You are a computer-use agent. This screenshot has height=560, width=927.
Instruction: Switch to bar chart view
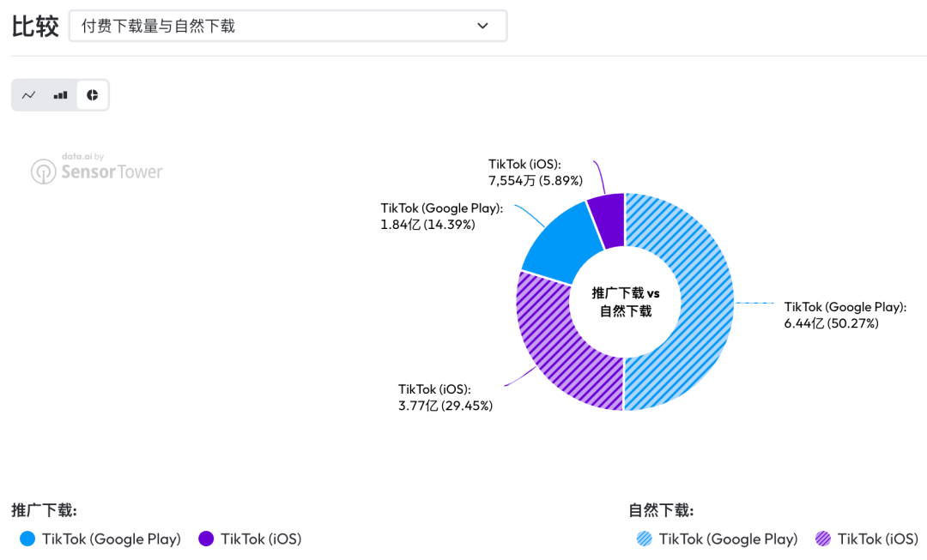60,95
